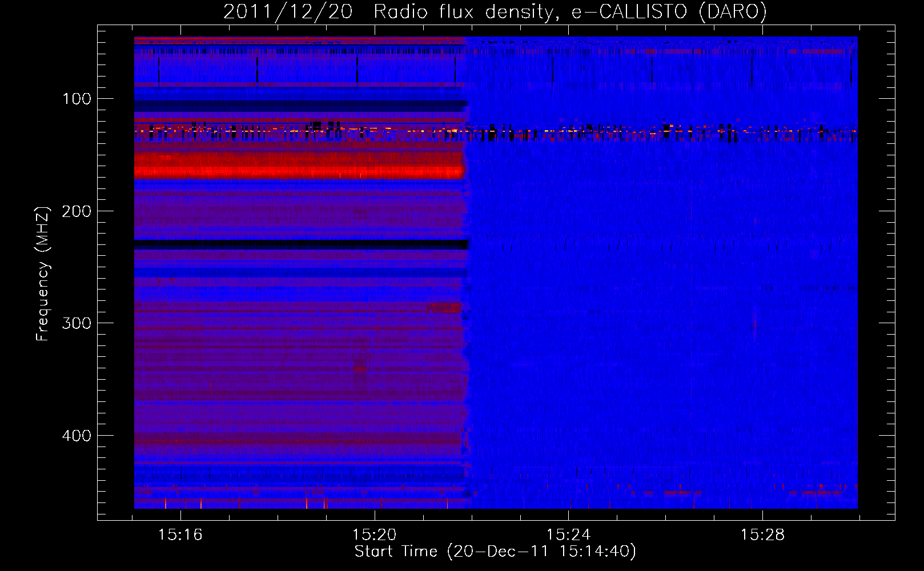Viewport: 924px width, 571px height.
Task: Click the '15:24' time tick label
Action: pyautogui.click(x=569, y=535)
